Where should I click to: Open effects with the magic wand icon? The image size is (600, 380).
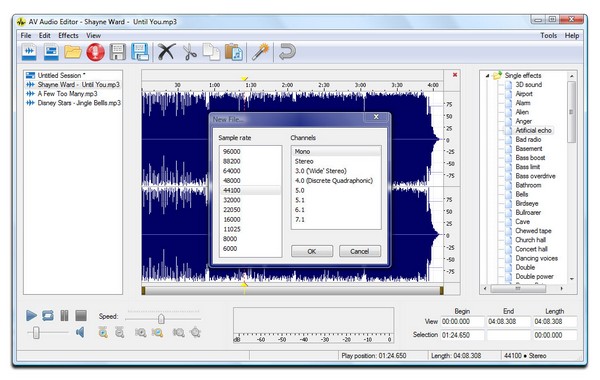(x=260, y=52)
